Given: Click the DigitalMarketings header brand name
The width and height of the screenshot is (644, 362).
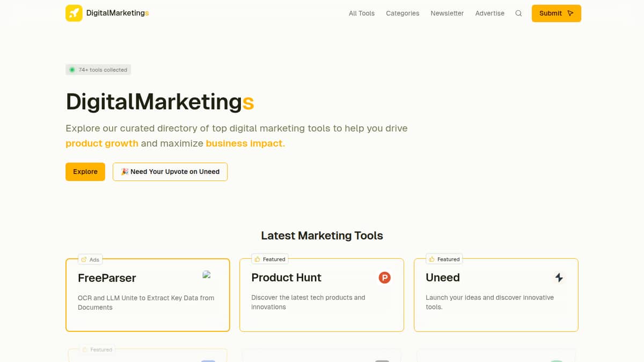Looking at the screenshot, I should tap(118, 13).
